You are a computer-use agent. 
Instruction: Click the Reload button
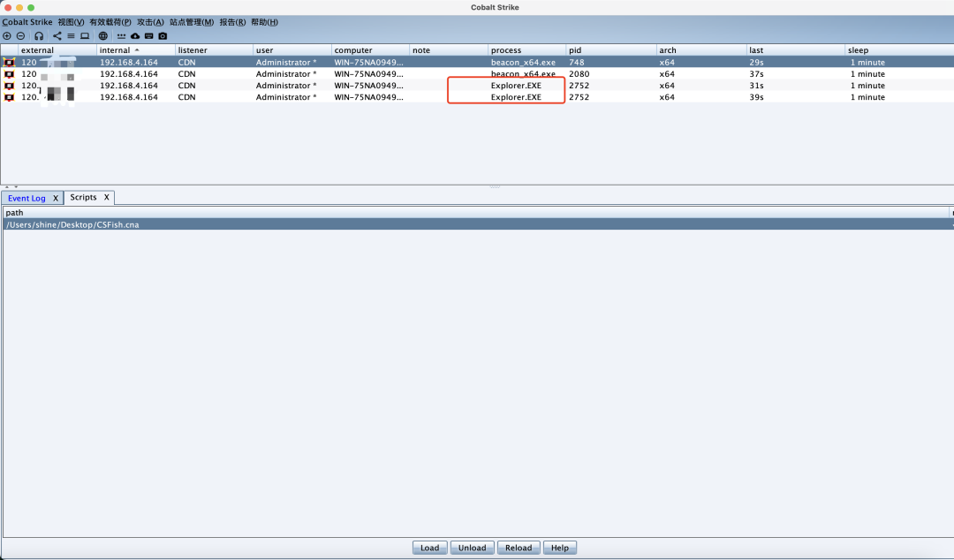tap(519, 548)
